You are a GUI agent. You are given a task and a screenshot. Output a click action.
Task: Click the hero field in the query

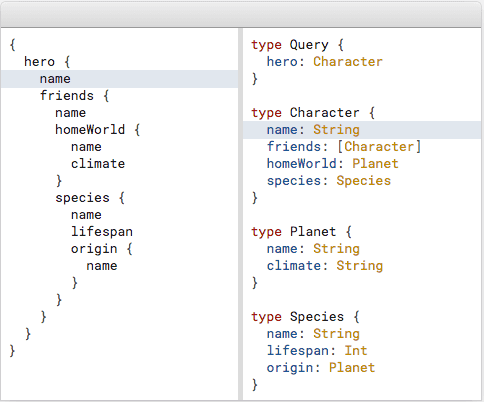click(39, 62)
